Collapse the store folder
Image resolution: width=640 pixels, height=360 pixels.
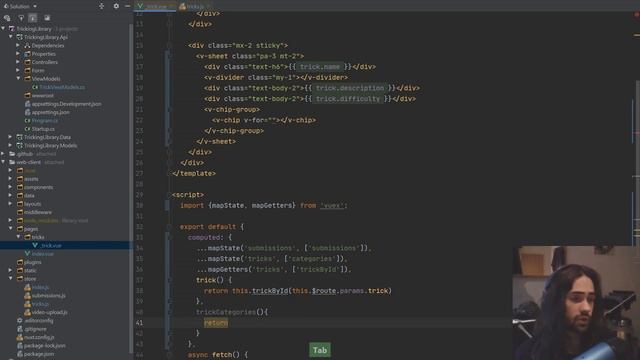11,279
